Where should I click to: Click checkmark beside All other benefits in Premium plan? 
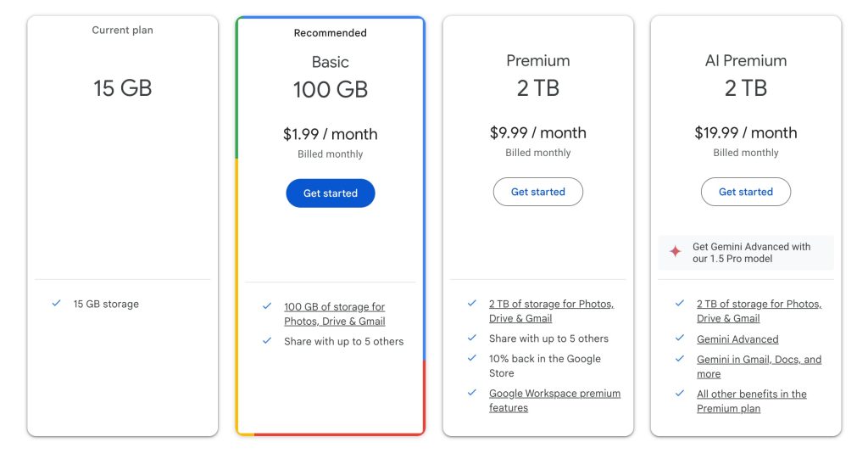click(679, 394)
